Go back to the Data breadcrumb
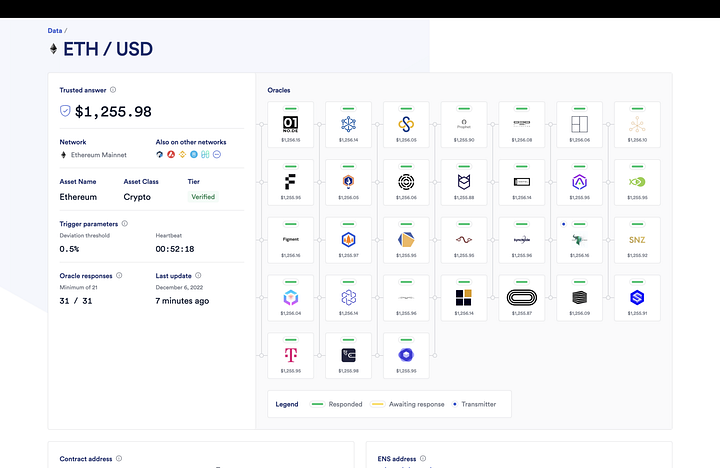This screenshot has height=468, width=720. (55, 31)
